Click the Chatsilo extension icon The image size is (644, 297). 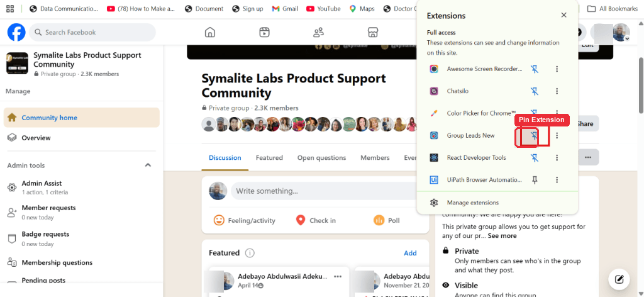[x=434, y=91]
